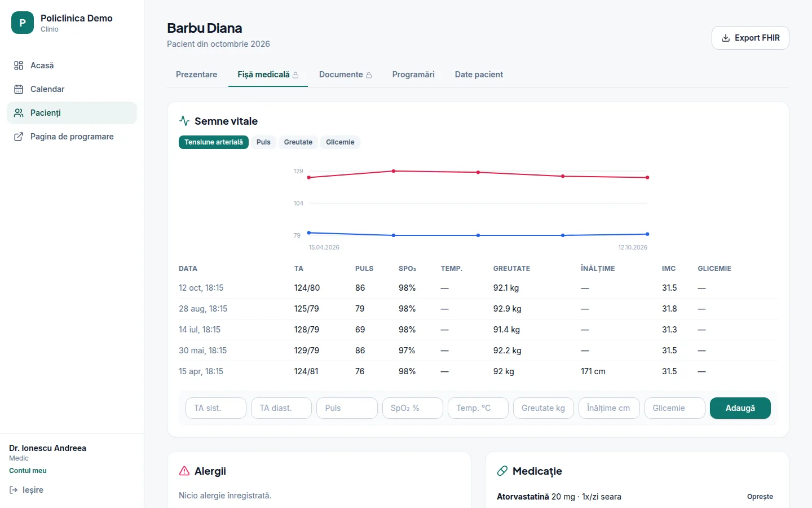Screen dimensions: 812x508
Task: Click the Barbu Diana patient name heading
Action: 205,28
